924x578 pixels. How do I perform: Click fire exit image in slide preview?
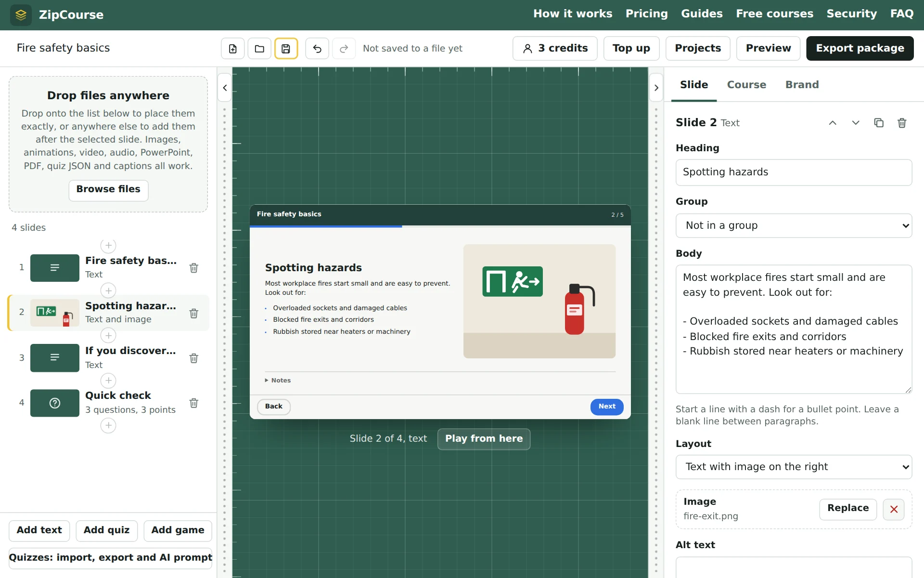coord(539,301)
